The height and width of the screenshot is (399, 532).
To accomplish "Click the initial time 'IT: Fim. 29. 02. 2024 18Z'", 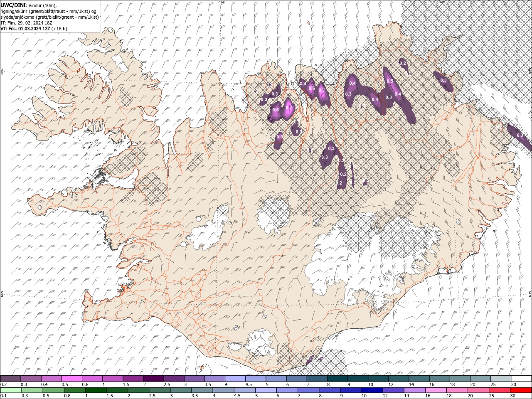I will click(x=26, y=23).
